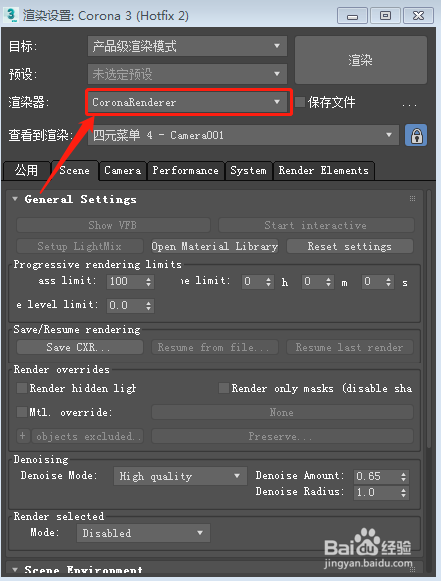Click the Start interactive button
The width and height of the screenshot is (441, 581).
(316, 225)
